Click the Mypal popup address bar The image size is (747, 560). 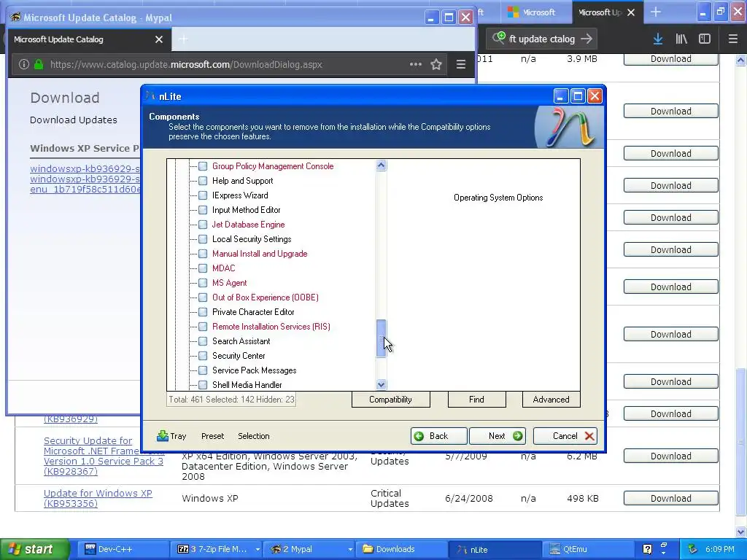228,64
